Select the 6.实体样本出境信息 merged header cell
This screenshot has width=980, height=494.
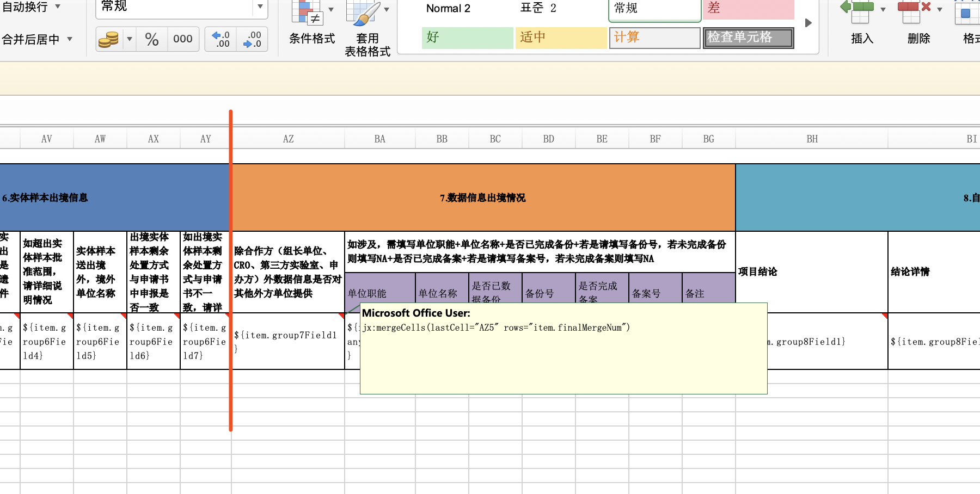pos(114,197)
